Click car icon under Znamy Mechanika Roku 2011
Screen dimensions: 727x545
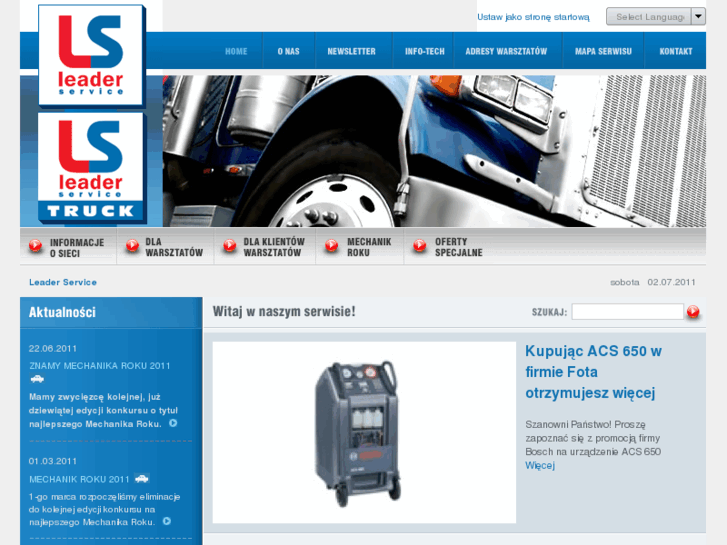[x=37, y=379]
